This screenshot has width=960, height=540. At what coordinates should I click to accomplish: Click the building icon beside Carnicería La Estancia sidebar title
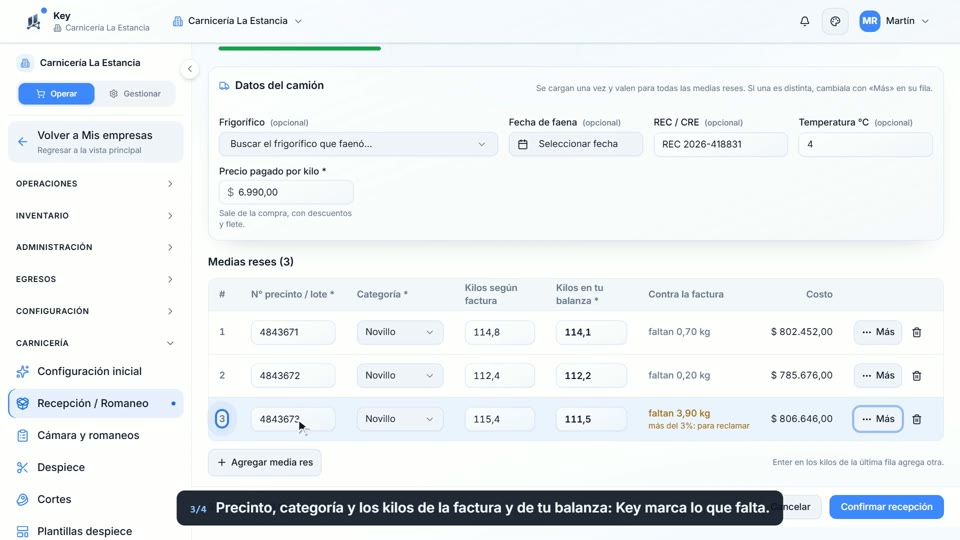25,62
